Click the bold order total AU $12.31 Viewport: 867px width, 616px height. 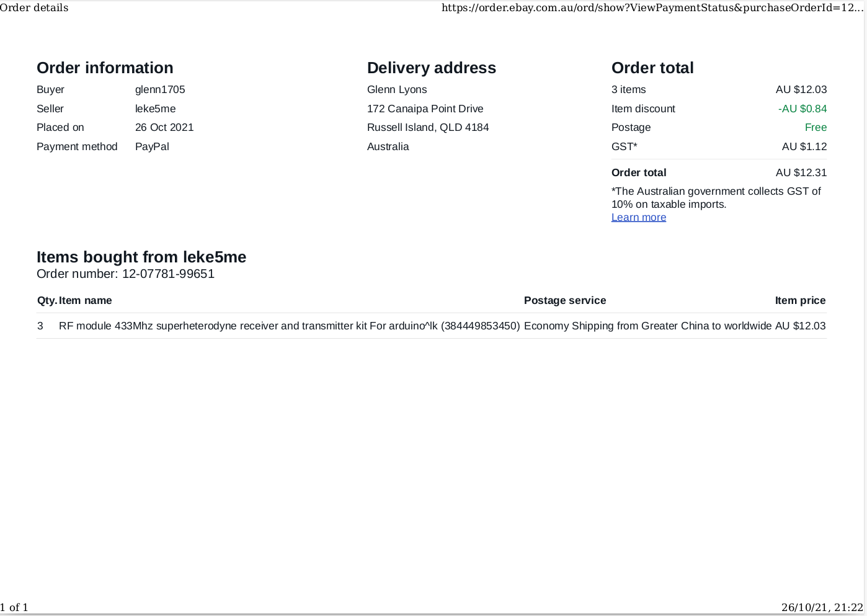[801, 172]
